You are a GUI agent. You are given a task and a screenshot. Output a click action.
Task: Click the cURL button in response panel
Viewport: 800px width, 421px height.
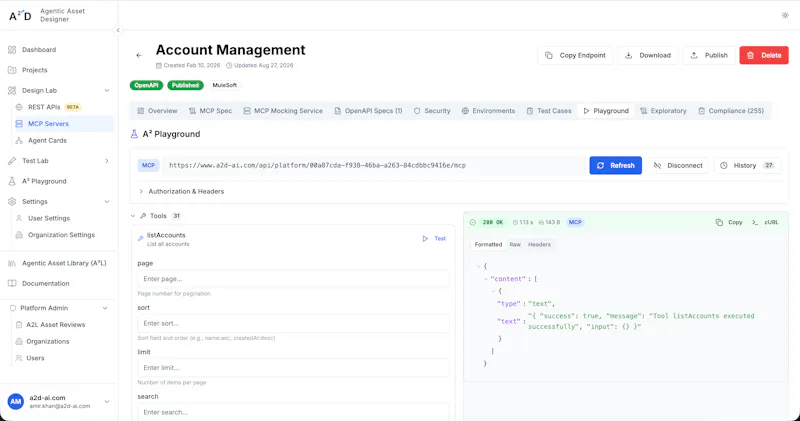coord(765,222)
